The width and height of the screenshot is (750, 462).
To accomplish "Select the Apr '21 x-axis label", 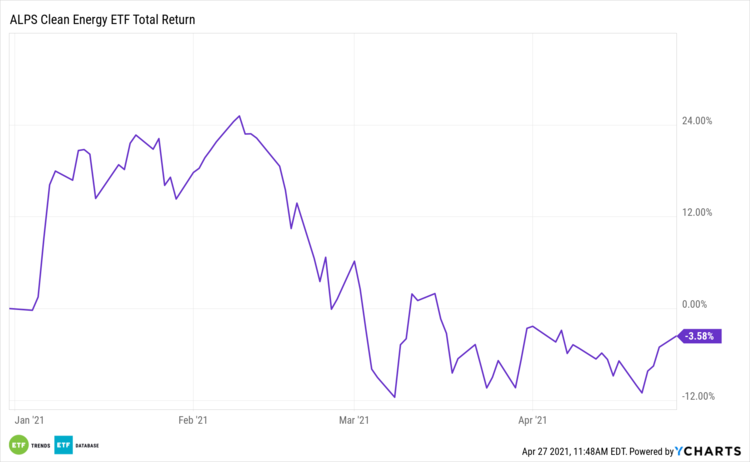I will click(536, 422).
